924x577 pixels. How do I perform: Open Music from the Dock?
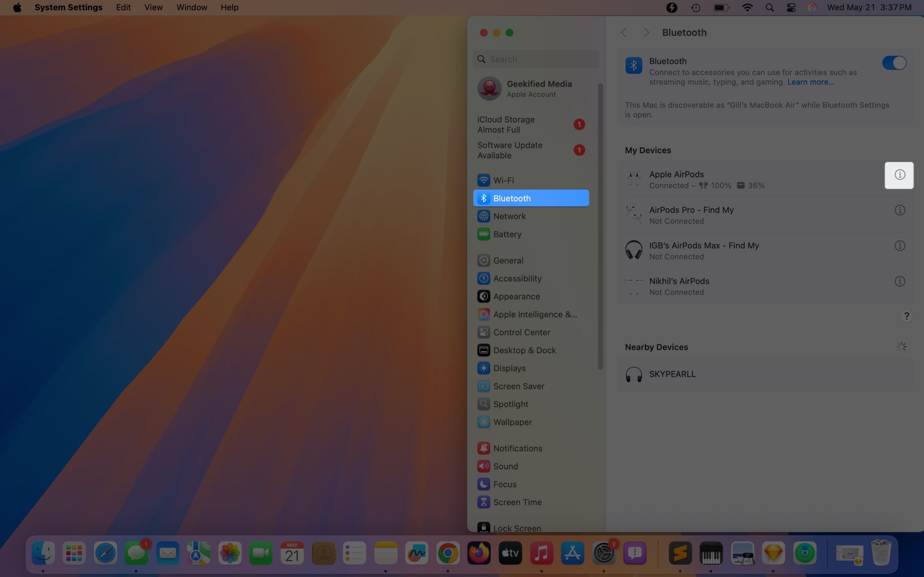[542, 552]
